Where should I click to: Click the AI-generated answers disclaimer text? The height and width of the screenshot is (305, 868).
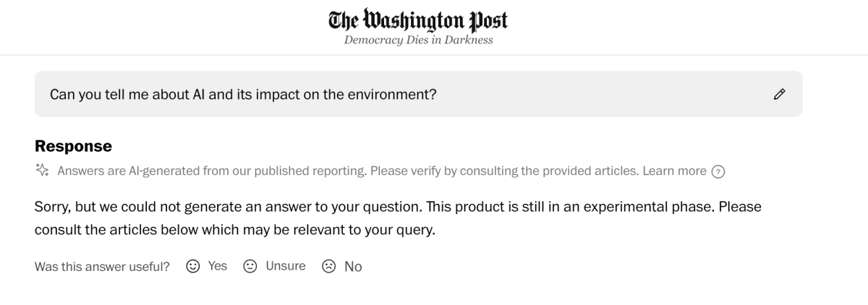click(x=347, y=171)
